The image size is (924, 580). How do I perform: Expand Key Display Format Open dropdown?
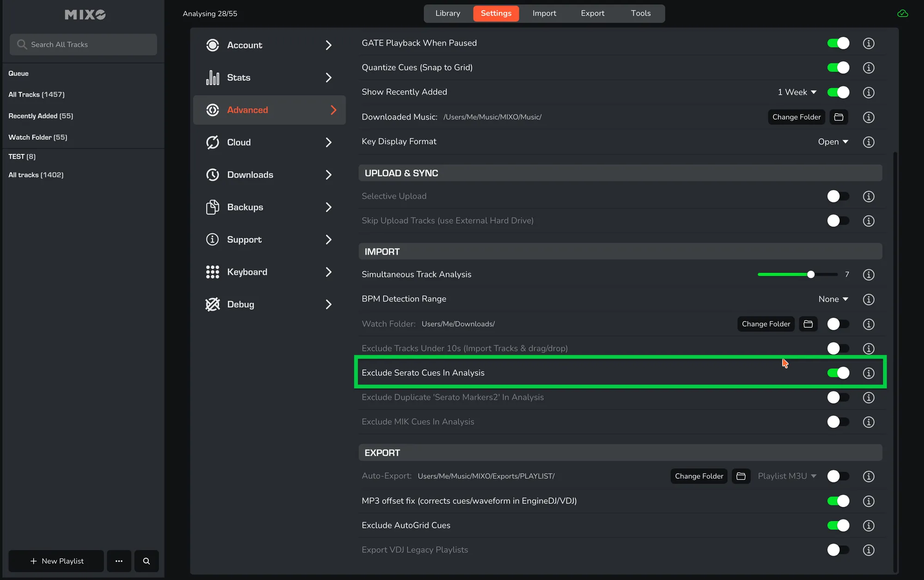click(833, 142)
